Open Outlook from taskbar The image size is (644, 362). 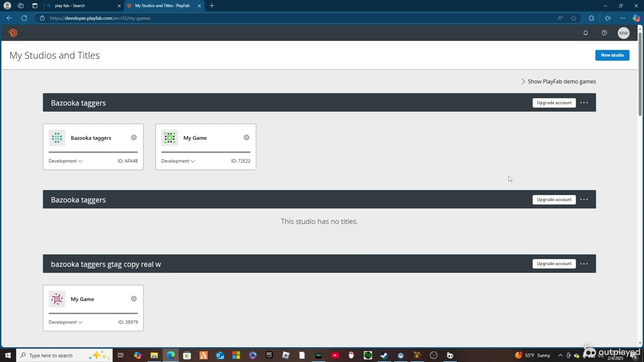[220, 355]
